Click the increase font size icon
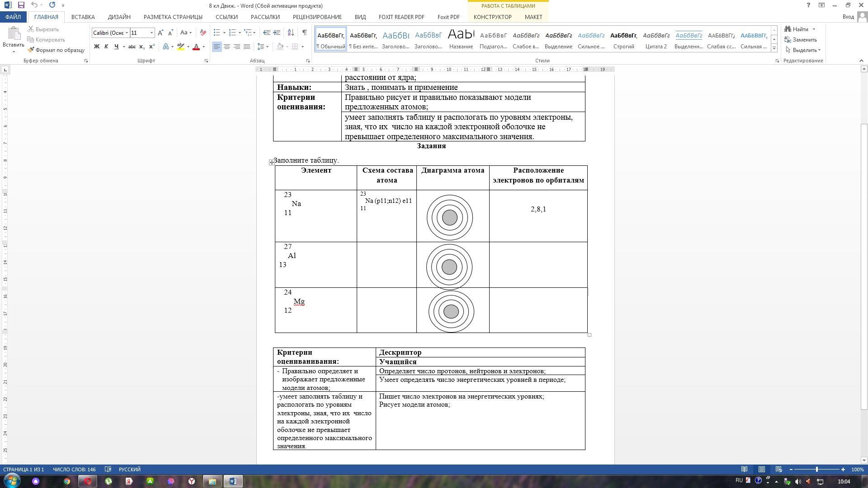The height and width of the screenshot is (488, 868). pos(160,33)
